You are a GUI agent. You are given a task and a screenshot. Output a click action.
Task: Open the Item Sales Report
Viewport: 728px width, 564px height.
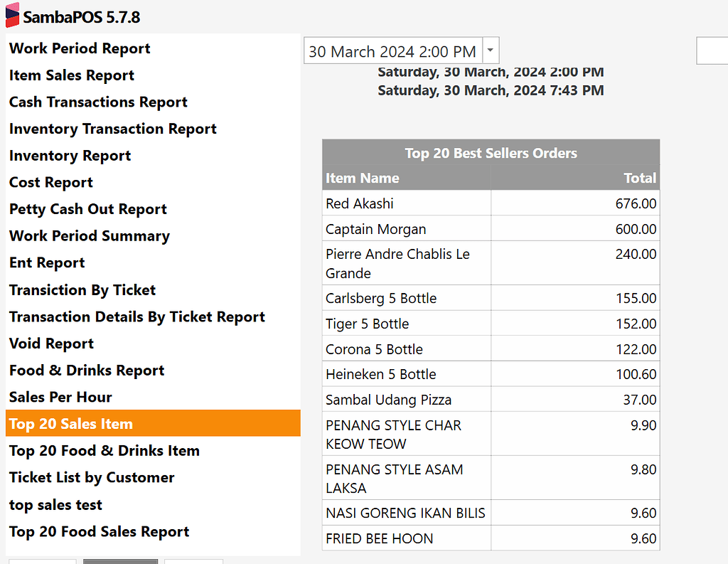coord(71,75)
